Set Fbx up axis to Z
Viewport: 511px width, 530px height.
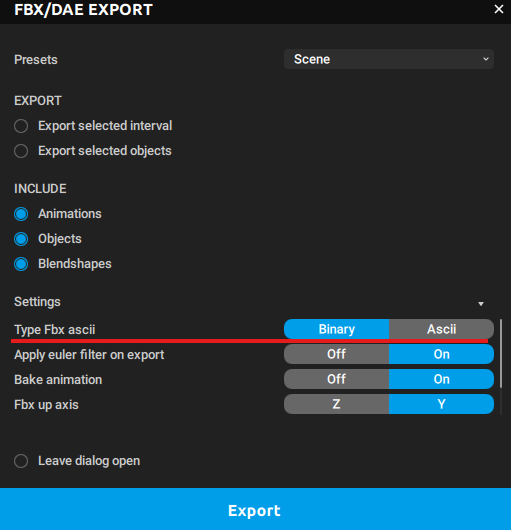pos(337,404)
